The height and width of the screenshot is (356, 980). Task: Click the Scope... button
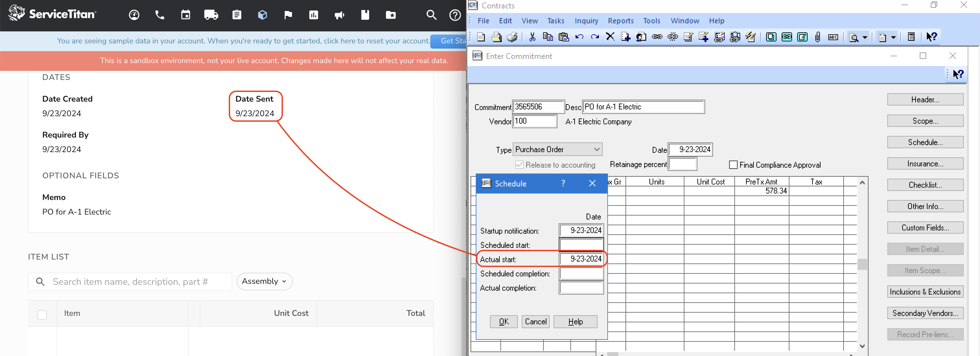pos(925,121)
